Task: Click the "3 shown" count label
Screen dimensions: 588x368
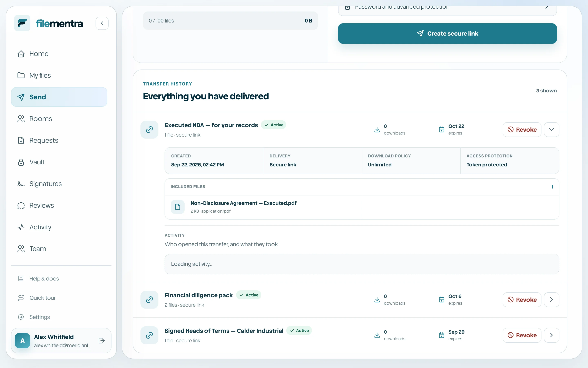Action: click(546, 91)
